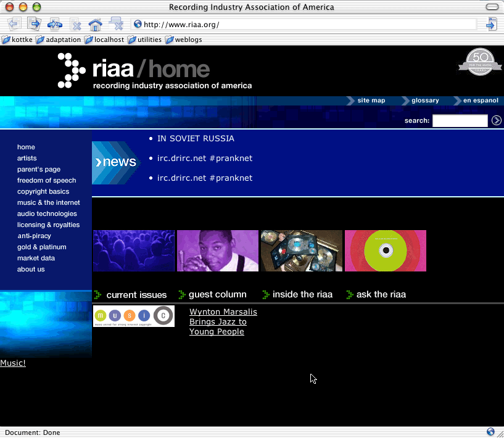
Task: Click the browser Forward button
Action: click(x=34, y=24)
